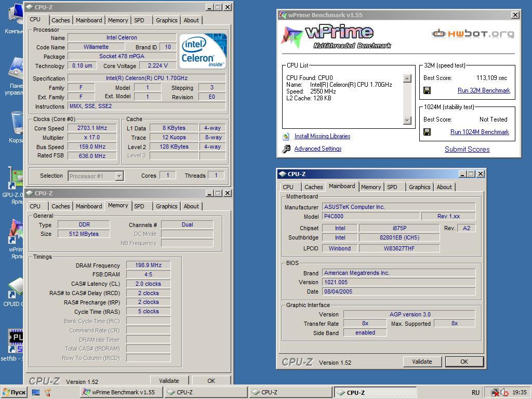Click OK in Mainboard CPU-Z window

[464, 362]
